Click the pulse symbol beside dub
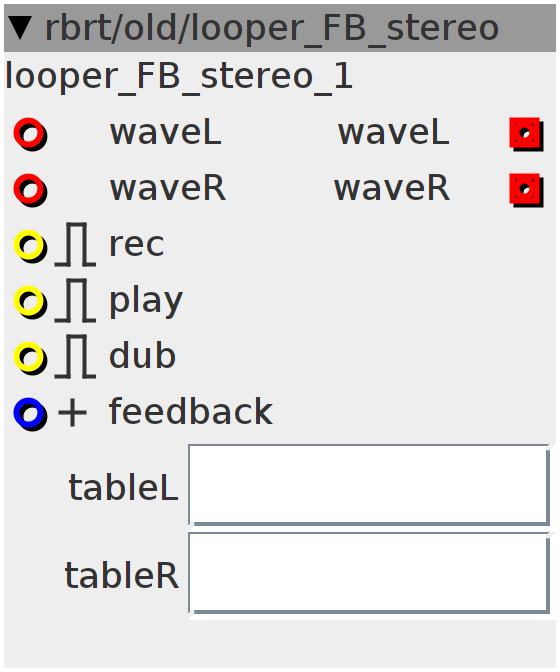The image size is (560, 672). pyautogui.click(x=75, y=357)
